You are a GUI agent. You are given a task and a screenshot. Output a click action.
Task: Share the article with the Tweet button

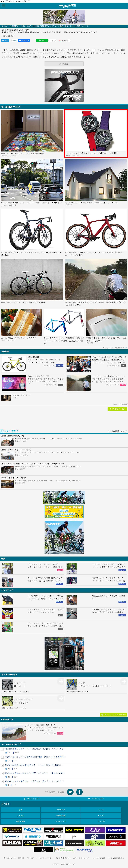pyautogui.click(x=5, y=40)
